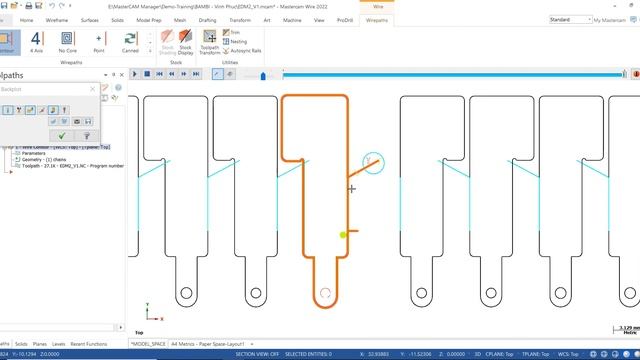Open Levels manager tab
The height and width of the screenshot is (360, 640).
58,344
